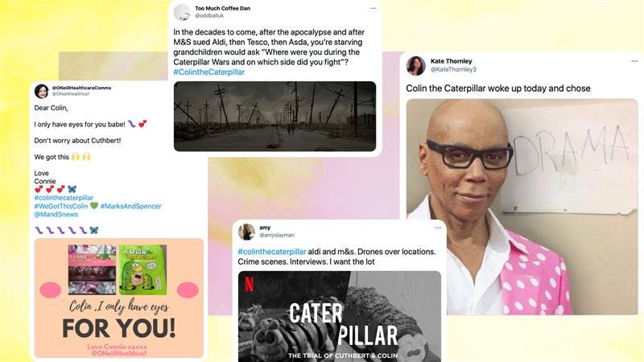The width and height of the screenshot is (644, 362).
Task: Open the more options menu on amy's tweet
Action: point(438,228)
